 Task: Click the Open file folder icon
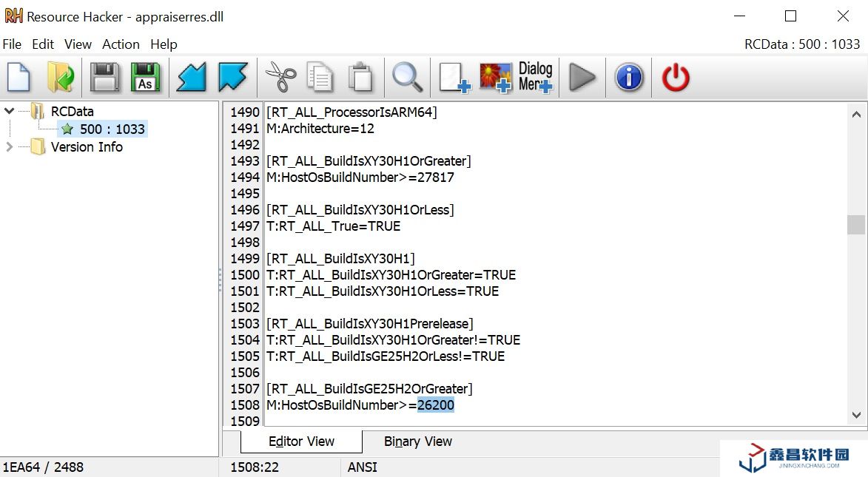pyautogui.click(x=59, y=77)
